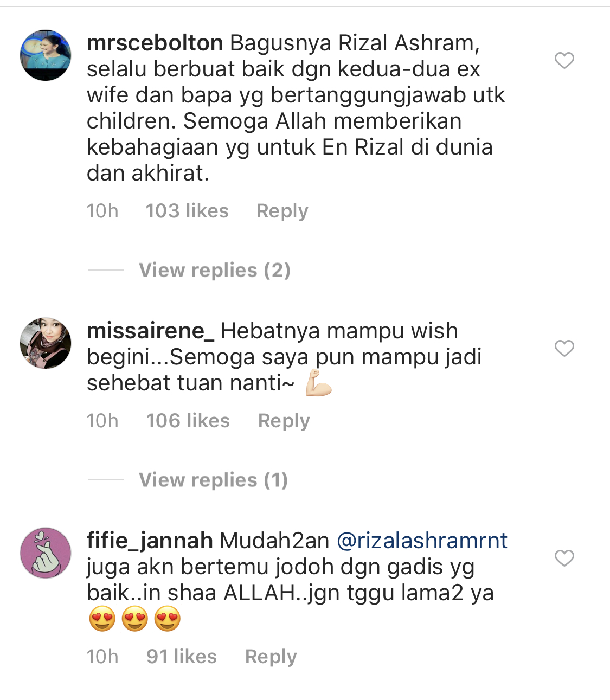Open the @rizalashramrnt mention
610x700 pixels.
[x=422, y=541]
